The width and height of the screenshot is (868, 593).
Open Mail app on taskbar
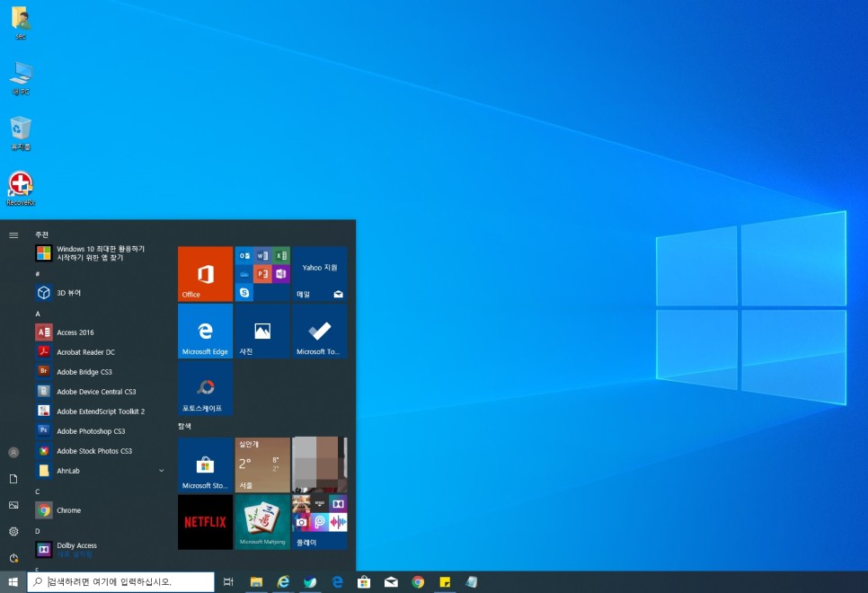click(391, 582)
